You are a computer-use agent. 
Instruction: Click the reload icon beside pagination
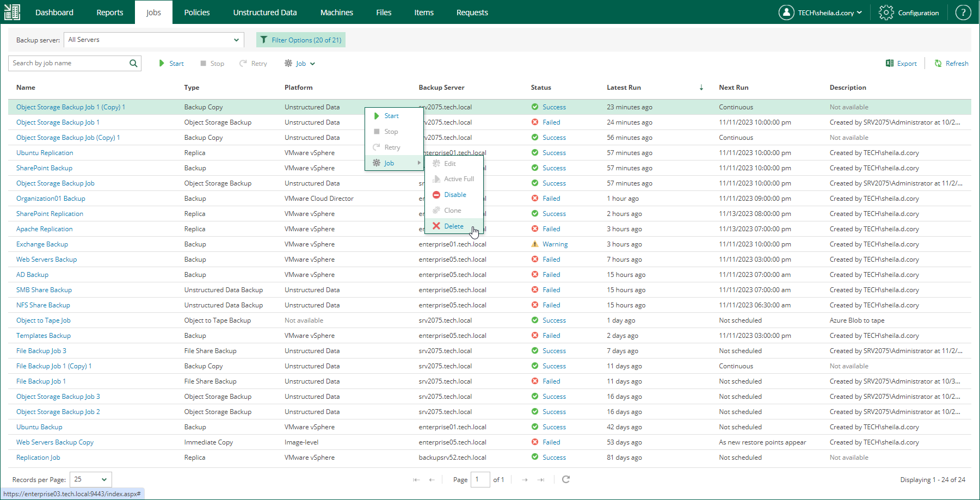(x=566, y=479)
